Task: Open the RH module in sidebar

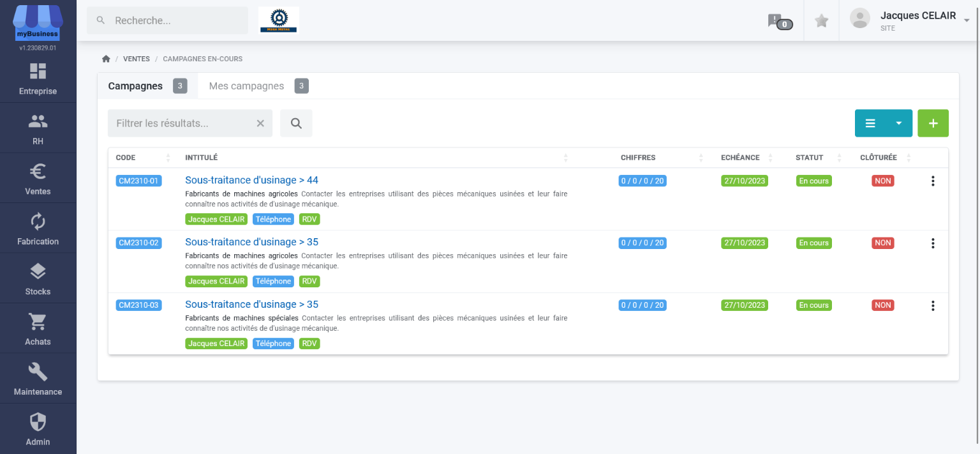Action: coord(38,128)
